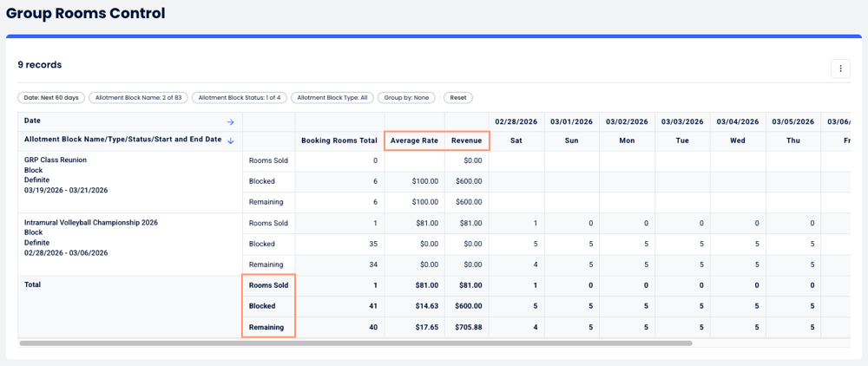Open the Date: Next 60 days filter
This screenshot has height=366, width=868.
[x=51, y=98]
